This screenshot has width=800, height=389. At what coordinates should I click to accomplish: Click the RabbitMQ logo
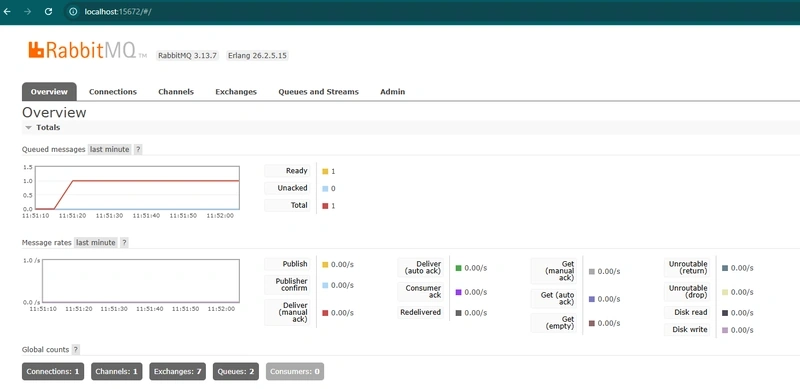(x=87, y=50)
